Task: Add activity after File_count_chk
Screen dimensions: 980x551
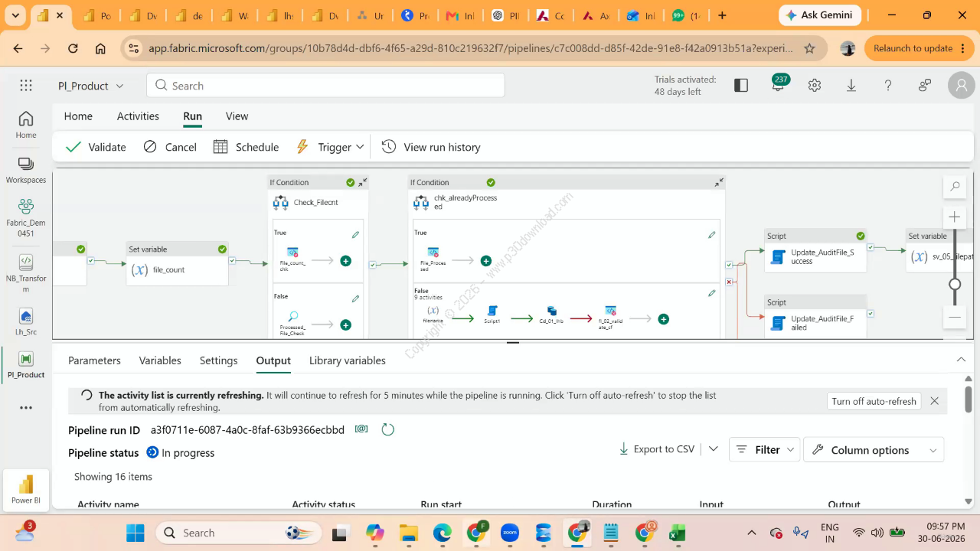Action: click(x=345, y=261)
